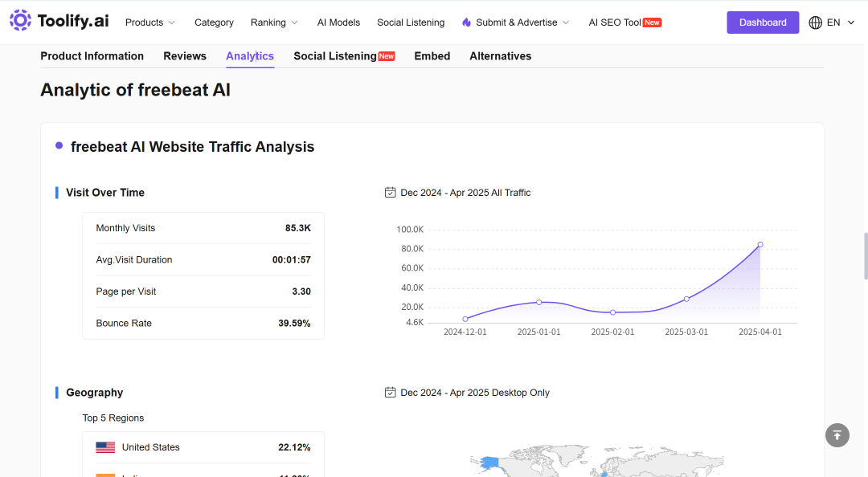This screenshot has width=868, height=477.
Task: Click the 2025-01-01 data point on chart
Action: click(539, 302)
